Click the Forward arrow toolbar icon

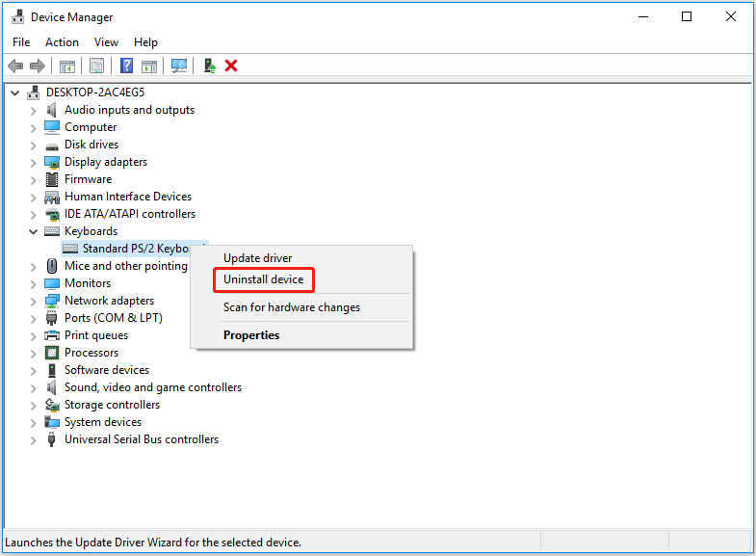tap(38, 66)
